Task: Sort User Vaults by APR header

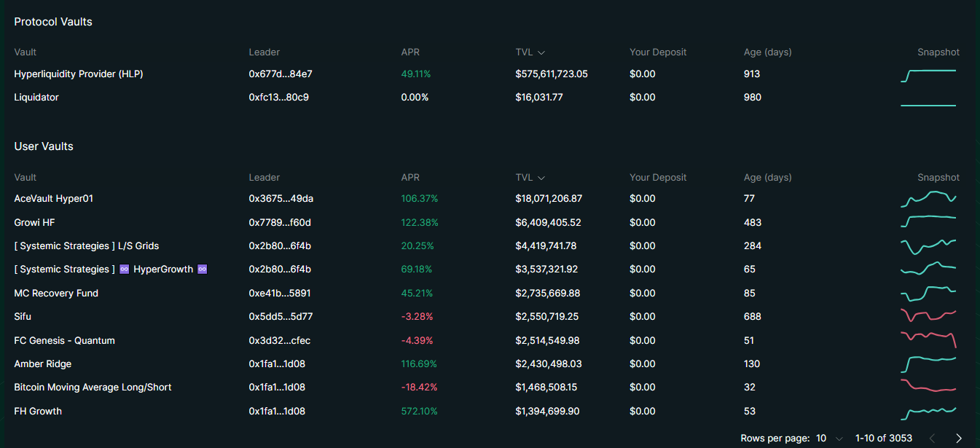Action: (x=410, y=177)
